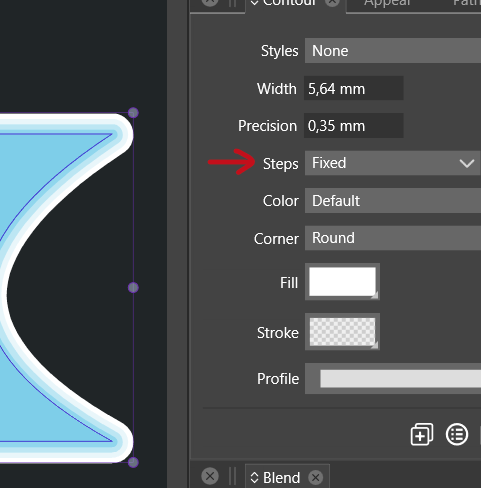Open the Corner dropdown set to Round
Screen dimensions: 481x488
pyautogui.click(x=393, y=238)
